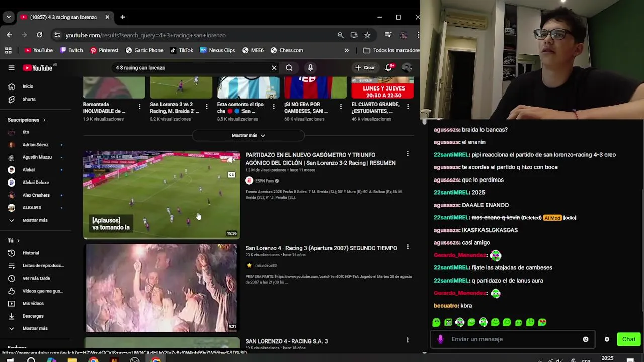
Task: Open San Lorenzo 4 - Racing 3 Apertura 2007 title
Action: click(x=321, y=248)
